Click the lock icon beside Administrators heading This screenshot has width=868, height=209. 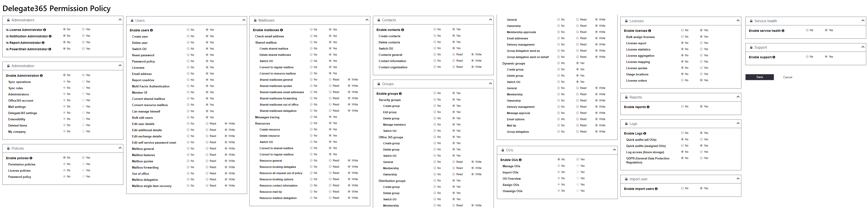tap(8, 20)
